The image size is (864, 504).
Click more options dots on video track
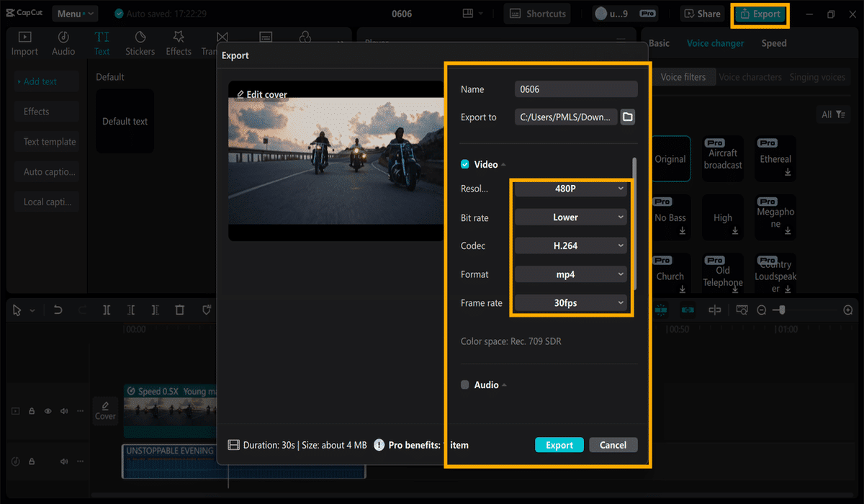click(81, 411)
